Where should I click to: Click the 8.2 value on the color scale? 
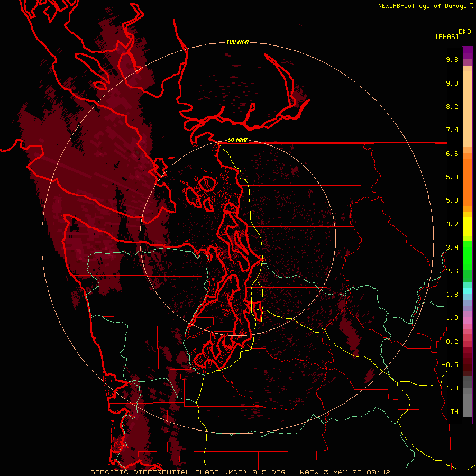[452, 106]
